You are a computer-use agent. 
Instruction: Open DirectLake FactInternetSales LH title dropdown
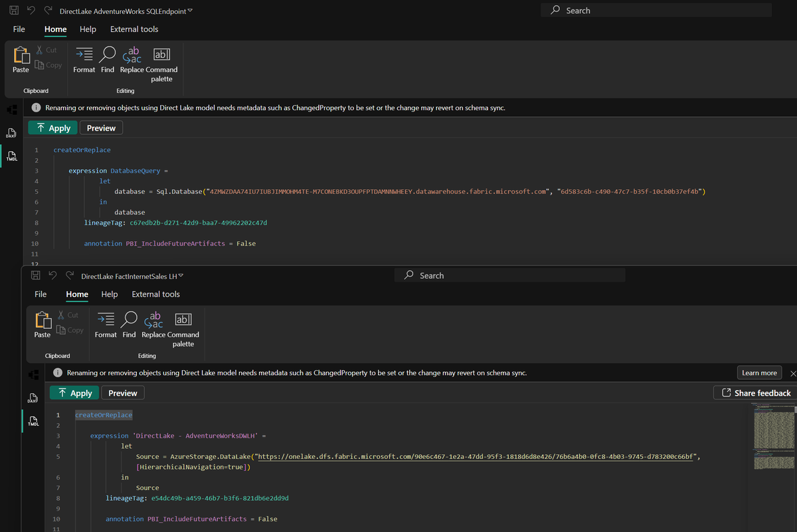[x=180, y=276]
